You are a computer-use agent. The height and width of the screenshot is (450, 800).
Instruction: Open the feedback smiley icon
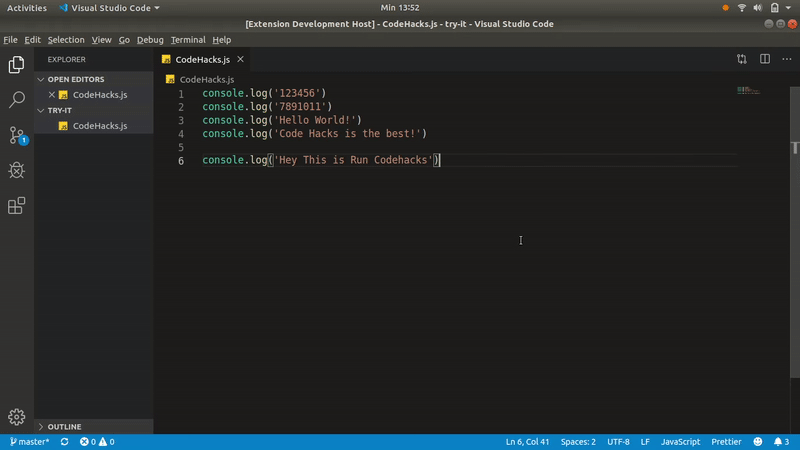pyautogui.click(x=758, y=442)
